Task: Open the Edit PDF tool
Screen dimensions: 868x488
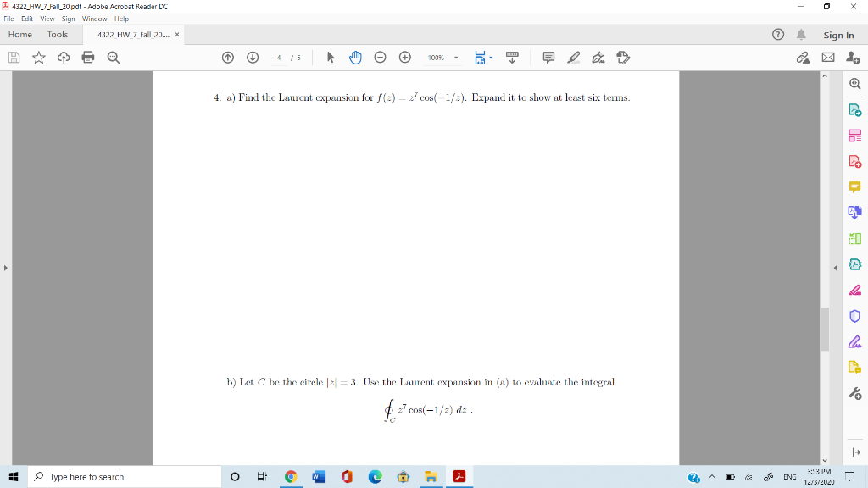Action: pos(855,136)
